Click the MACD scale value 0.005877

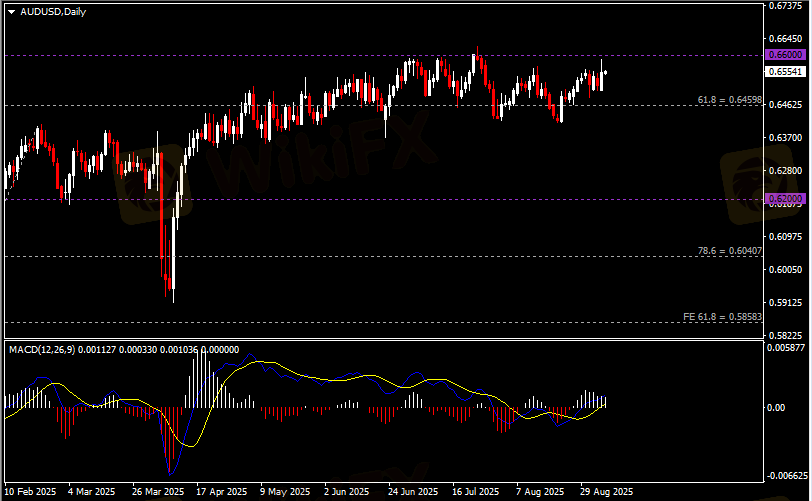tap(786, 347)
